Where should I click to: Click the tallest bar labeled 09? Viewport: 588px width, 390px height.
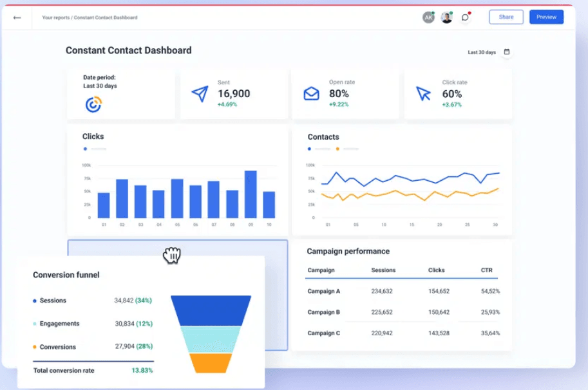pos(251,194)
